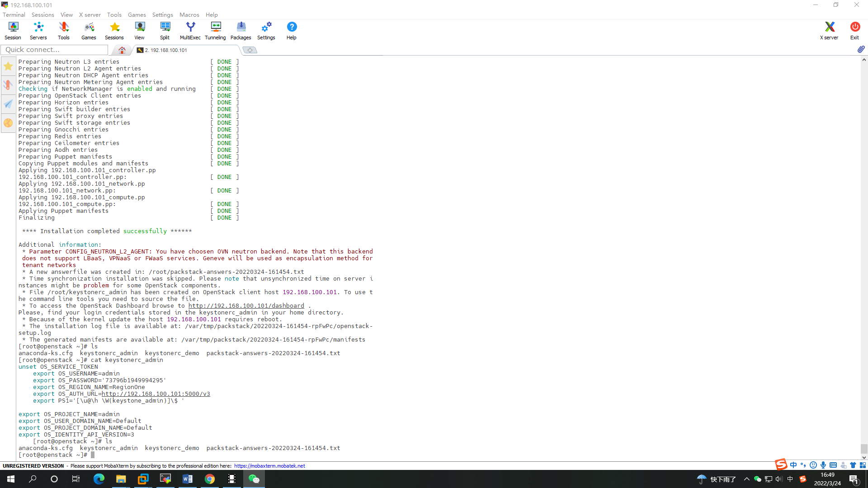The height and width of the screenshot is (488, 868).
Task: Split the terminal view
Action: pyautogui.click(x=165, y=30)
